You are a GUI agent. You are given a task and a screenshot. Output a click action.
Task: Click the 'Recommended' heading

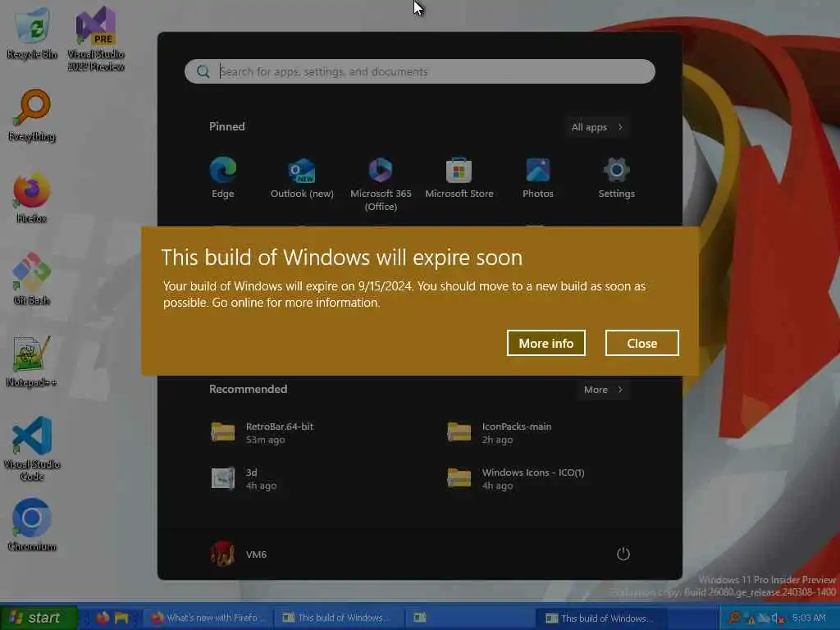point(248,389)
